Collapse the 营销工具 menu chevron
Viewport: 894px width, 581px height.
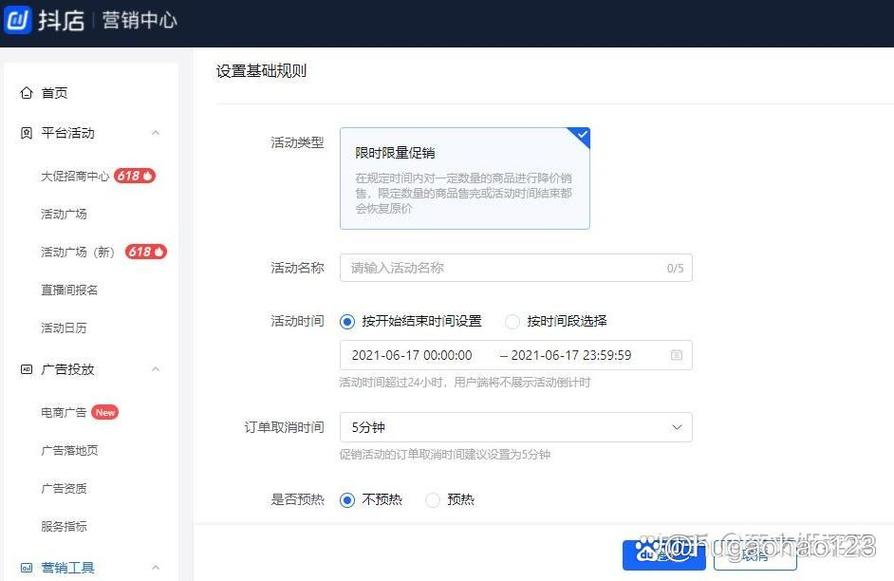(155, 567)
